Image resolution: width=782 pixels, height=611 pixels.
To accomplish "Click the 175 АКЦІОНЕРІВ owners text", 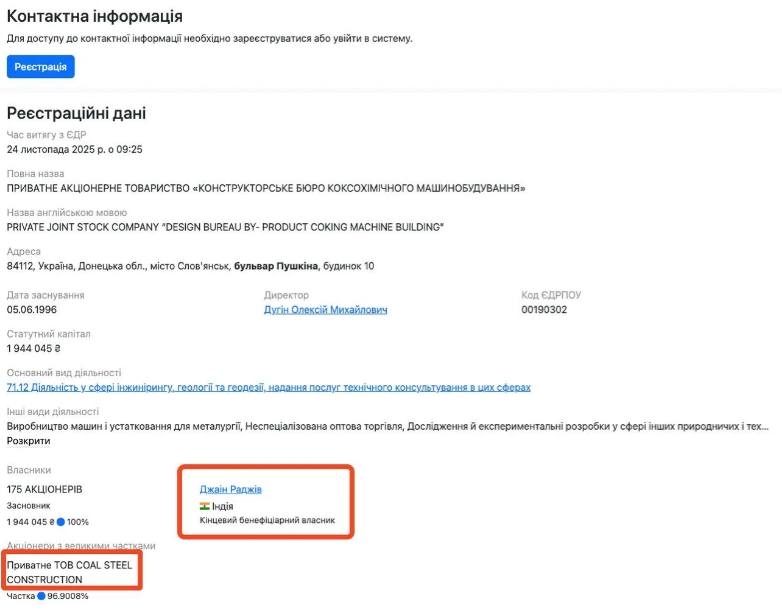I will (44, 489).
